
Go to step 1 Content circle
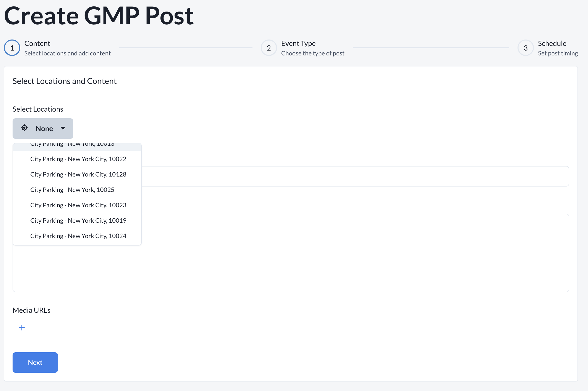pyautogui.click(x=12, y=48)
